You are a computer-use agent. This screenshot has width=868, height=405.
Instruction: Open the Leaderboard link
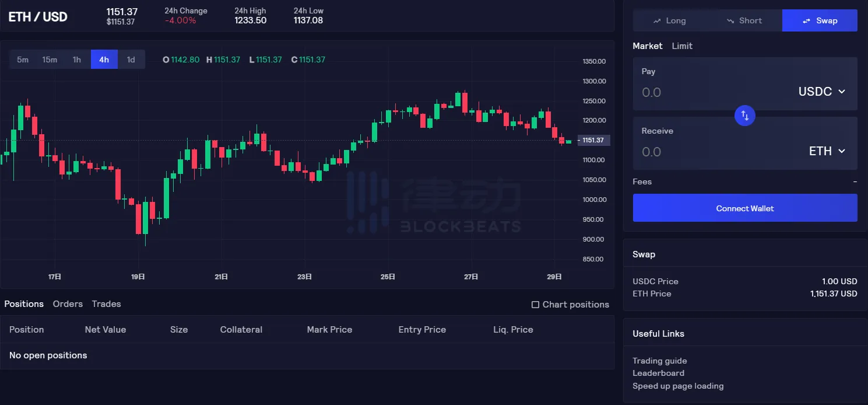(x=658, y=373)
